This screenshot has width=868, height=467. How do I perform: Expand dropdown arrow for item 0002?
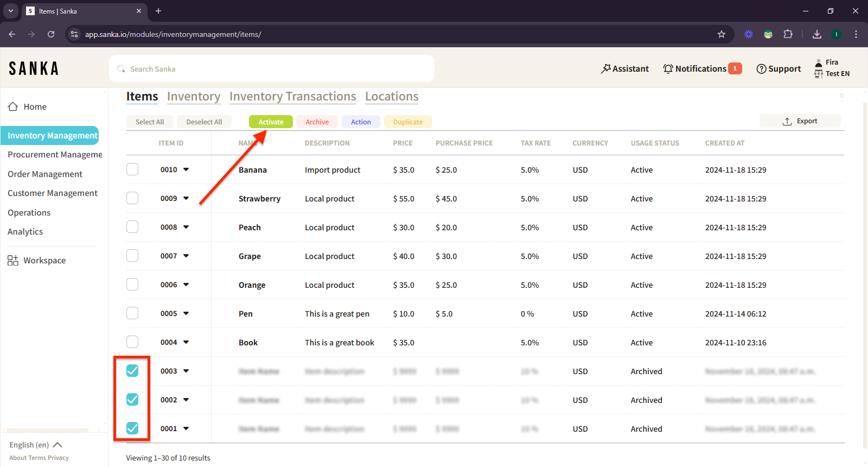point(186,400)
